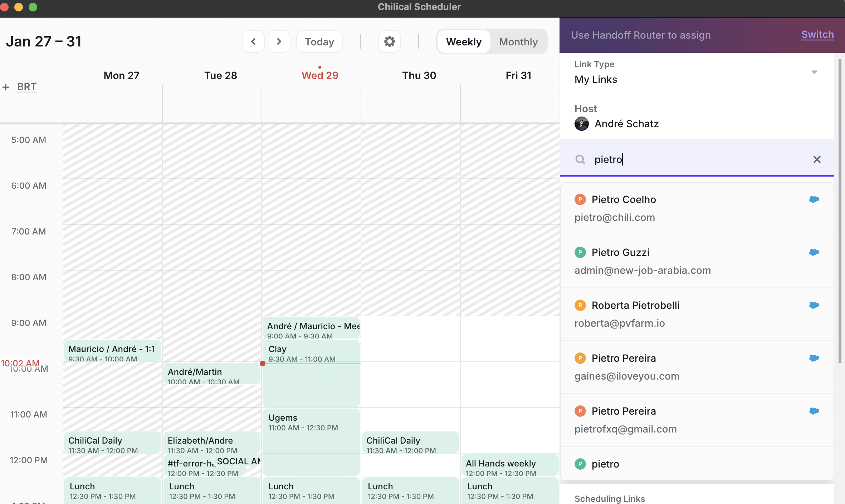The height and width of the screenshot is (504, 845).
Task: Open the Ugems event
Action: tap(311, 442)
